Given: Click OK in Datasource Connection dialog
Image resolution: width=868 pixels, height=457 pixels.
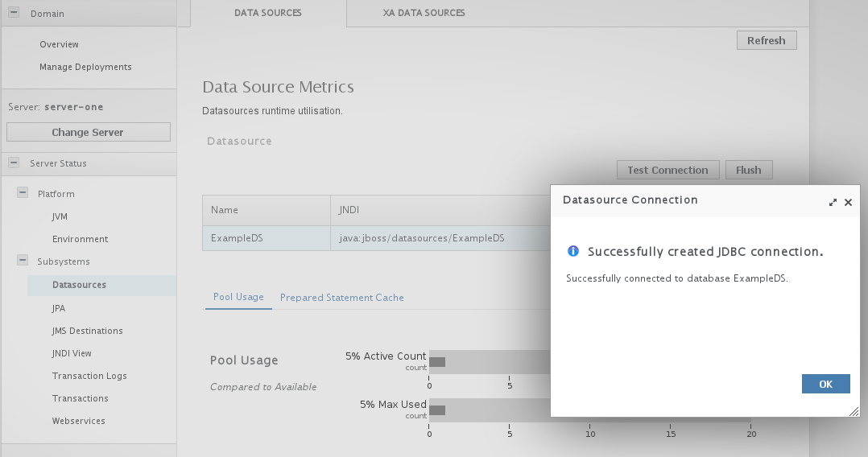Looking at the screenshot, I should (x=825, y=385).
